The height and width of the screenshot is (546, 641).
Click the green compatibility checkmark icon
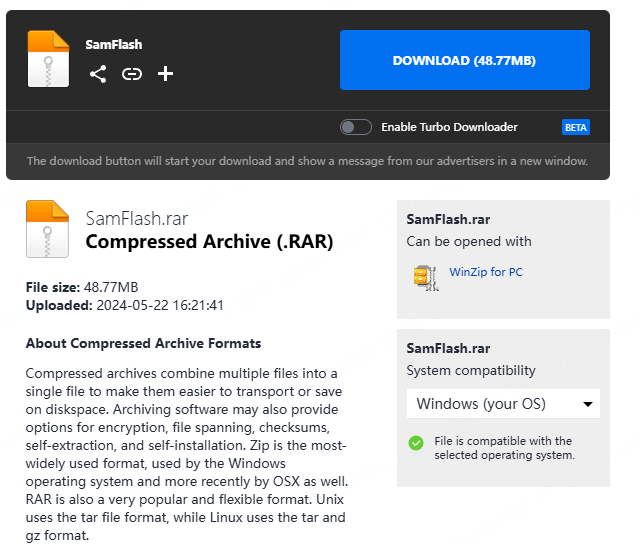point(416,443)
